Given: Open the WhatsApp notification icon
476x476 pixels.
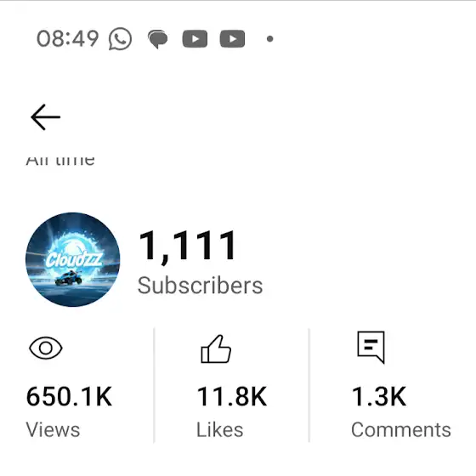Looking at the screenshot, I should coord(120,39).
